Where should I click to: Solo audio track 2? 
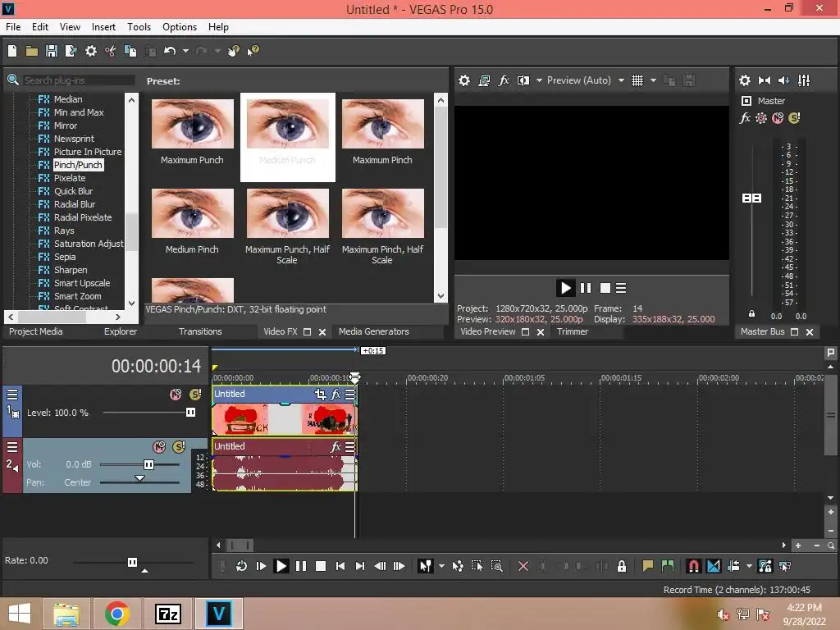pos(179,447)
